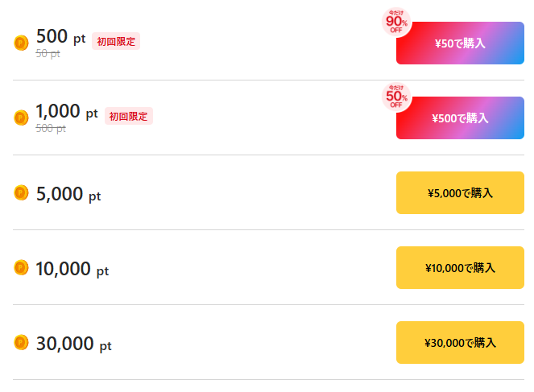Select the 1,000 pt amount text
Image resolution: width=534 pixels, height=392 pixels.
coord(67,113)
